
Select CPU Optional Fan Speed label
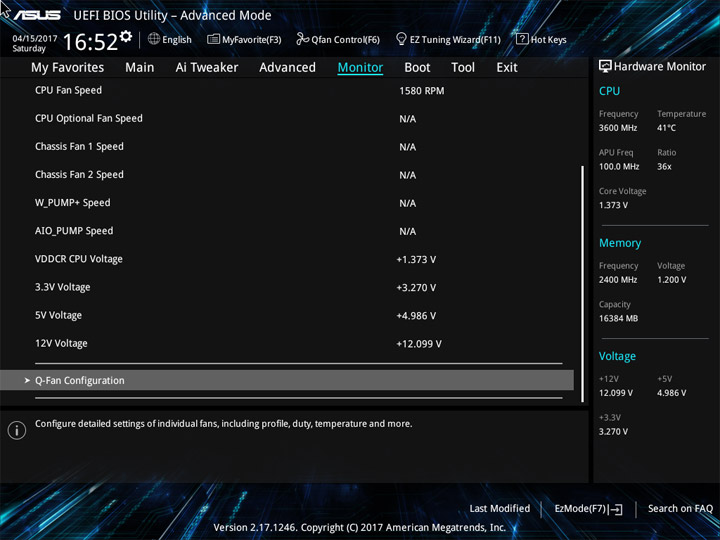click(89, 118)
